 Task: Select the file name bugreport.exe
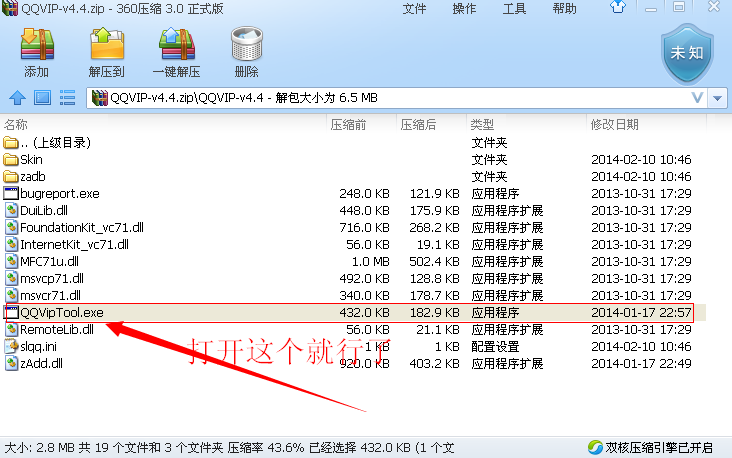click(x=60, y=194)
